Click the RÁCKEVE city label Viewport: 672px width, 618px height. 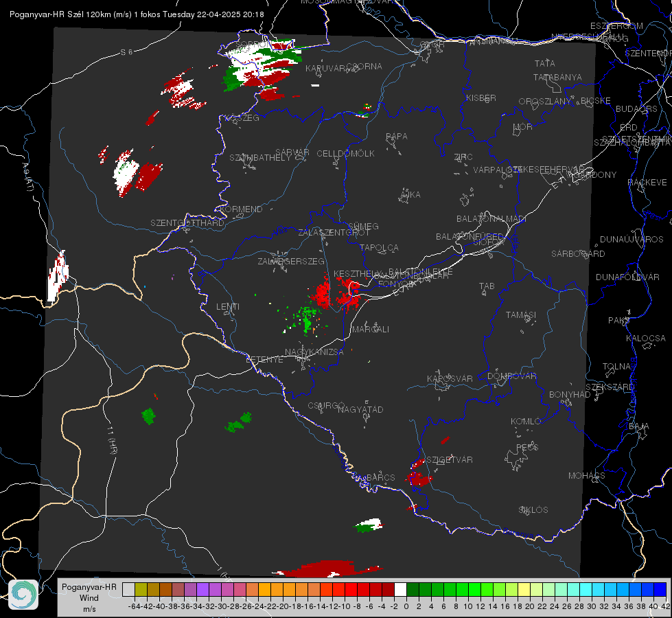pos(647,183)
